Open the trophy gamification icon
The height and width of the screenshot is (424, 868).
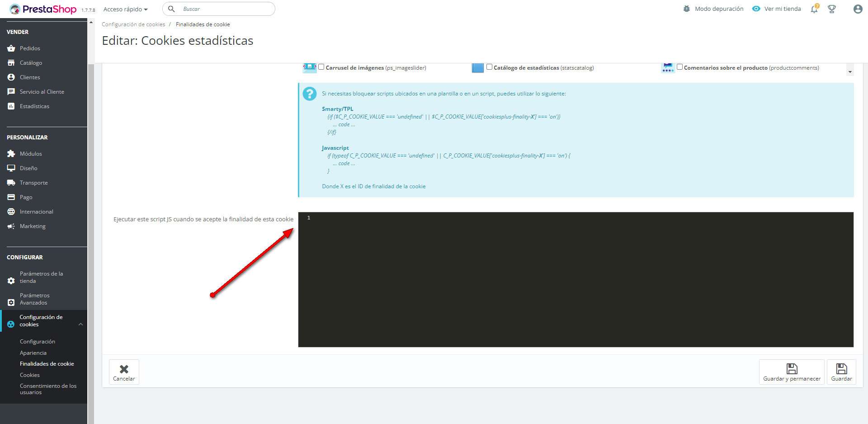coord(832,9)
